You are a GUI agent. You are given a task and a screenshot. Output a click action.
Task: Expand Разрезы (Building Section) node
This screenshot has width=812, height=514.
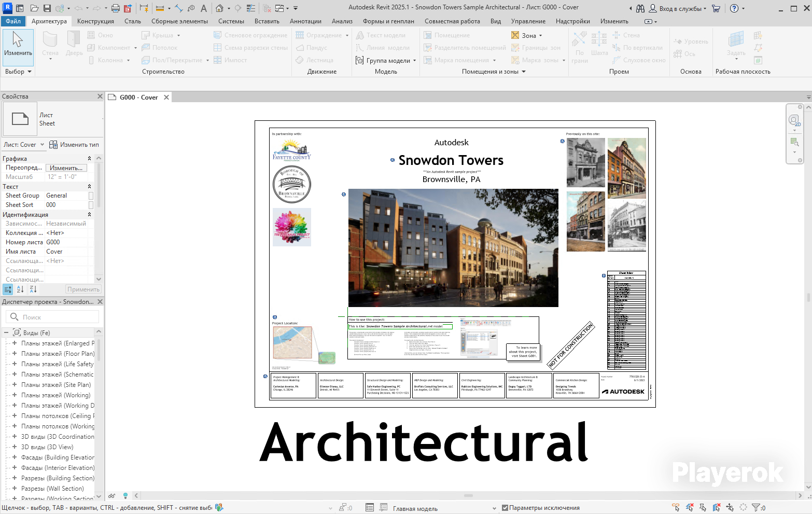pos(15,478)
